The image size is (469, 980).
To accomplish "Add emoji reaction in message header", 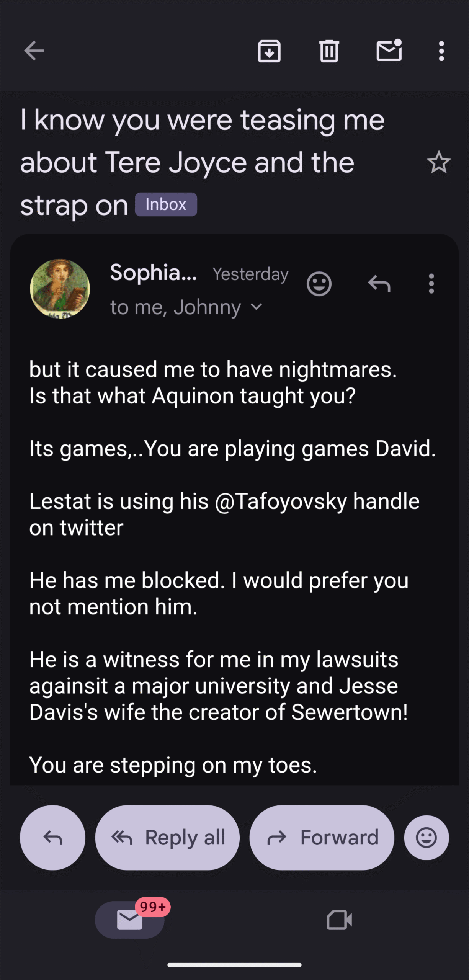I will [319, 284].
